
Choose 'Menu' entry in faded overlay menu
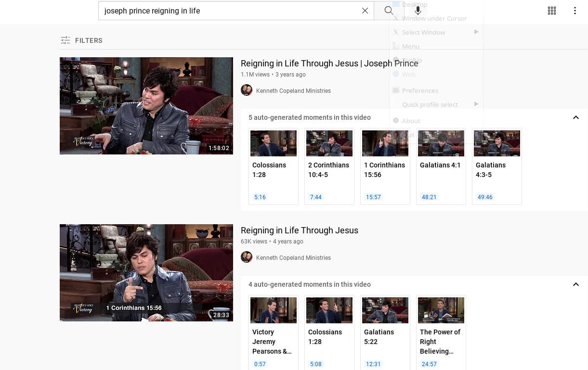436,46
